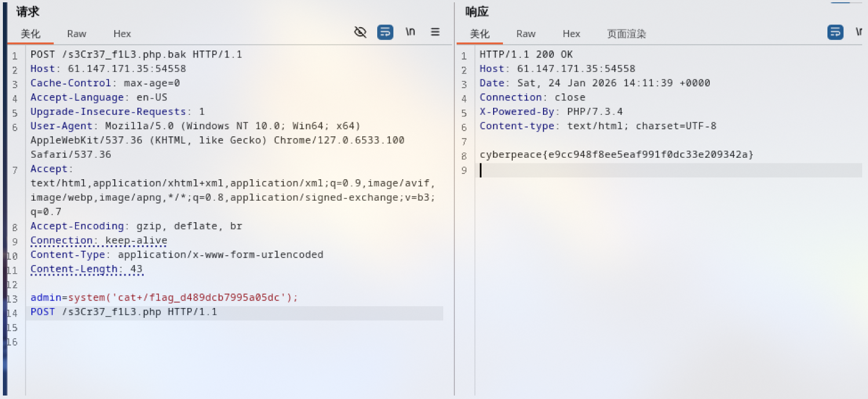This screenshot has width=868, height=399.
Task: Click the POST /s3Cr37_f1L3.php.bak request line
Action: click(136, 55)
